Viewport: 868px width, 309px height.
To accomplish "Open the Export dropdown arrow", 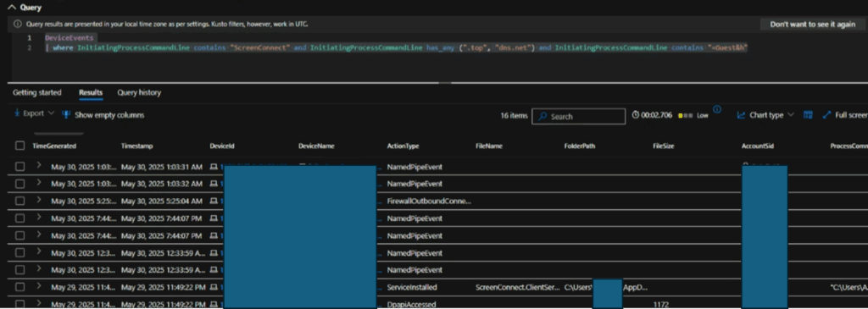I will pos(52,113).
